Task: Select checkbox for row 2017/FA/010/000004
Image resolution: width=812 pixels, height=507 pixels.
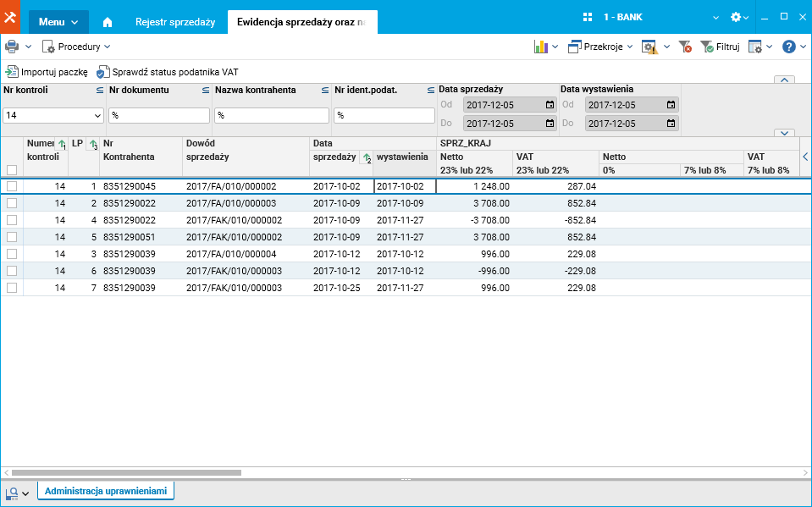Action: [12, 254]
